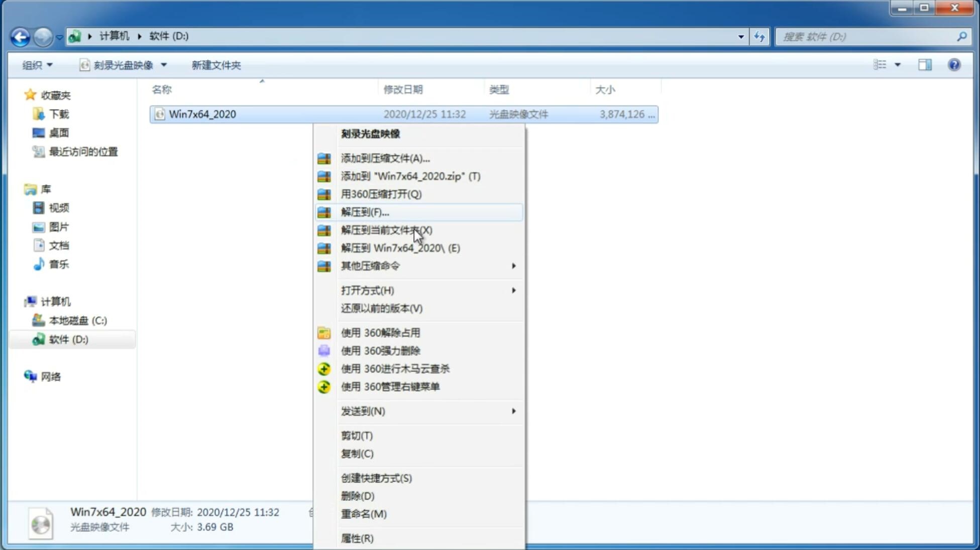Click 还原以前的版本 restore option
Image resolution: width=980 pixels, height=550 pixels.
(x=381, y=308)
